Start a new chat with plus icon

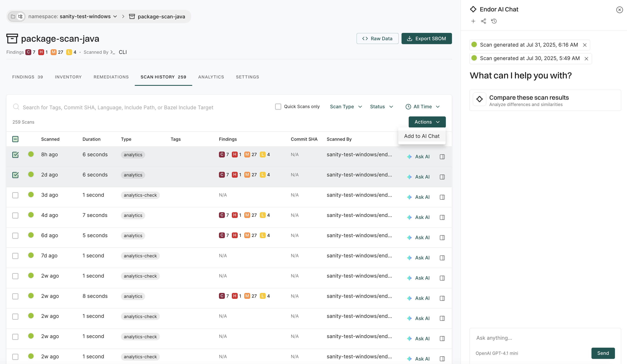click(473, 21)
